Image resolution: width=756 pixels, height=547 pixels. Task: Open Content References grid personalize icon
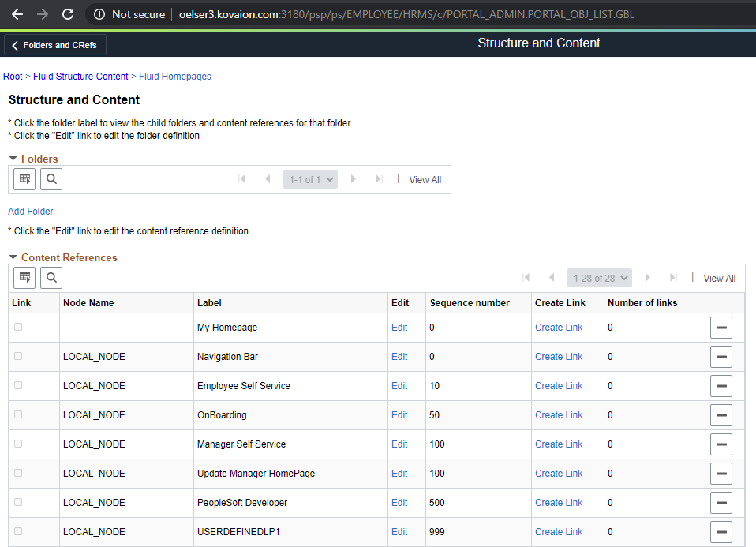24,278
